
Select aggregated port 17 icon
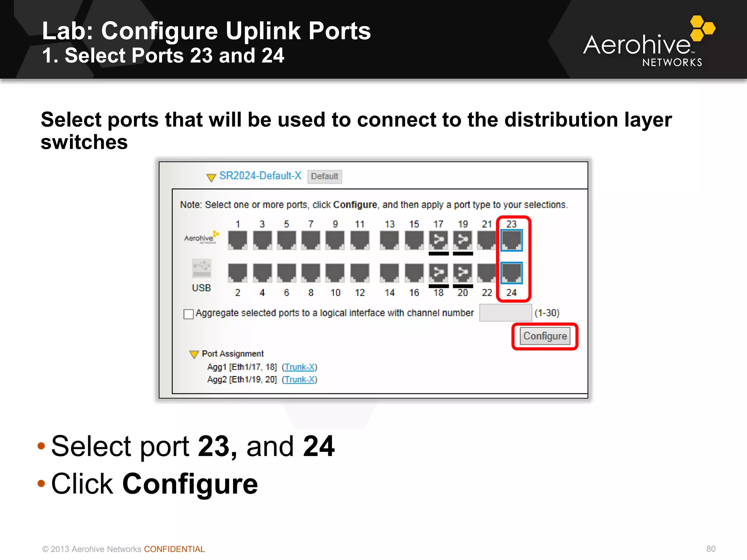coord(438,240)
